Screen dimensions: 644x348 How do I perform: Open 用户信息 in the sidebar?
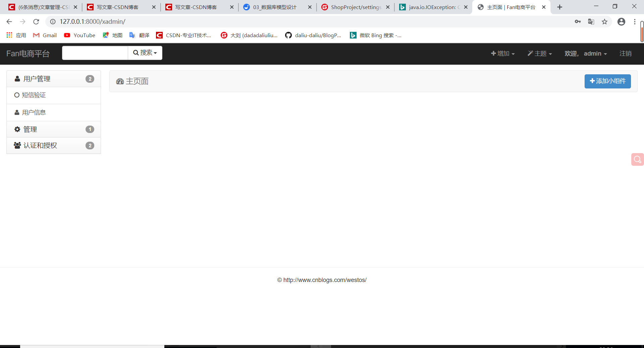coord(54,113)
